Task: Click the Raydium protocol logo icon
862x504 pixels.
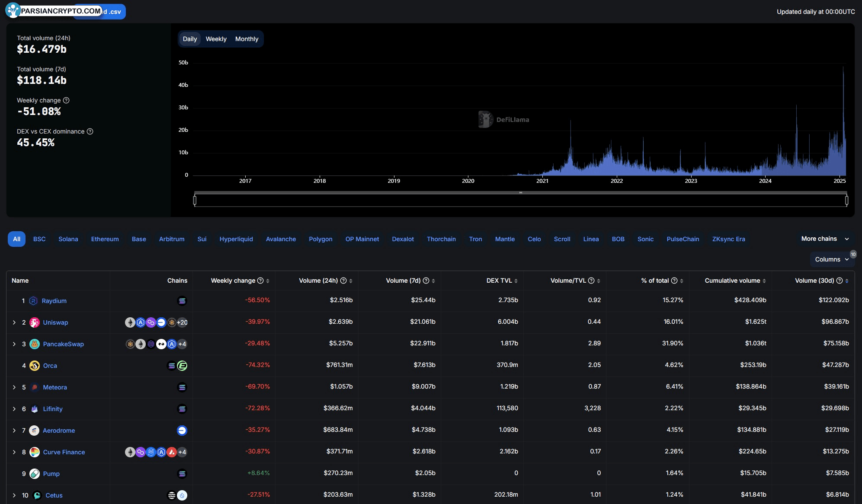Action: pos(33,301)
